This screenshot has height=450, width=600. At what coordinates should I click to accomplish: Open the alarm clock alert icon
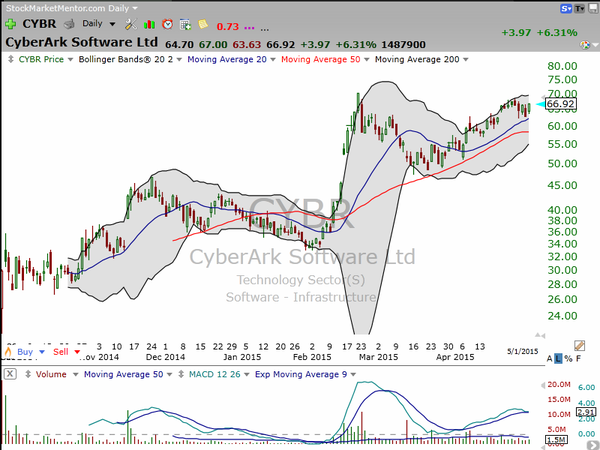(x=167, y=24)
